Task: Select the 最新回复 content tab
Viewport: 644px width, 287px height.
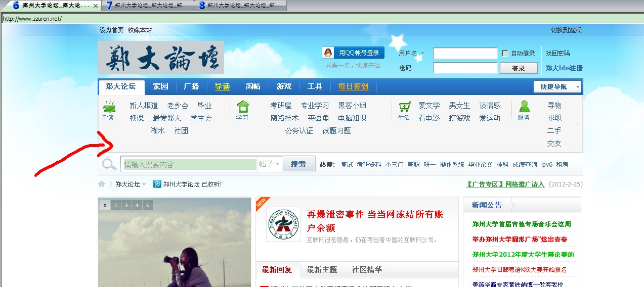Action: (277, 270)
